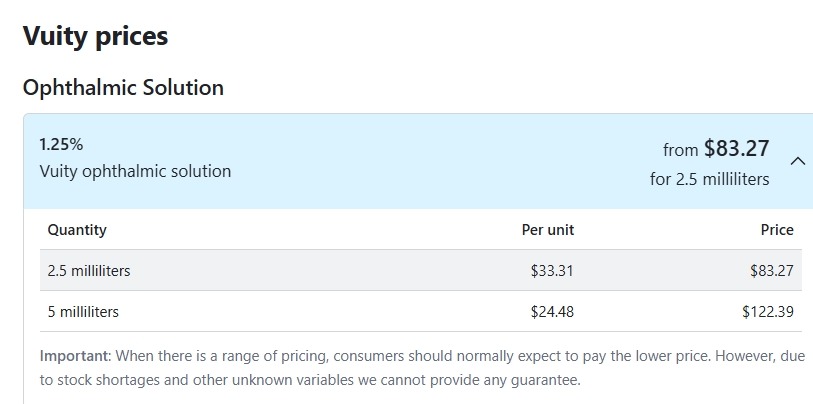Image resolution: width=813 pixels, height=404 pixels.
Task: Click the $122.39 price cell
Action: (767, 312)
